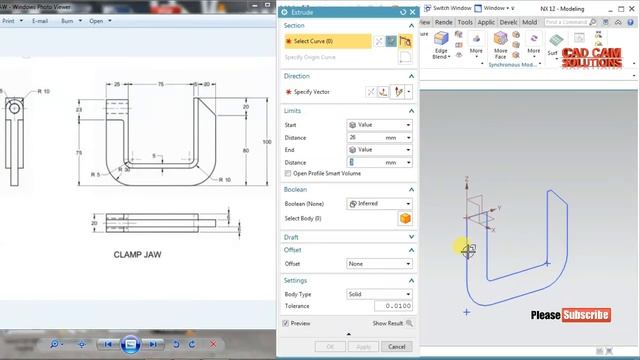Open the Offset None dropdown
Viewport: 640px width, 360px height.
(x=379, y=264)
